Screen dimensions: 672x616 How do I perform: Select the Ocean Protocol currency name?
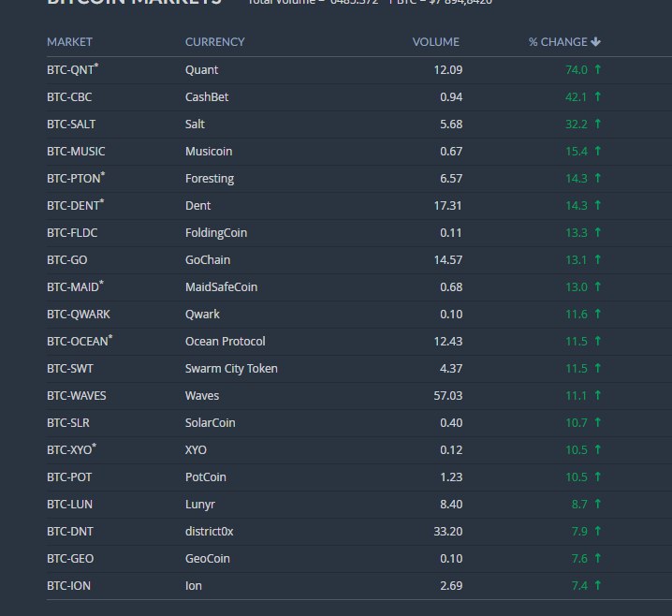pos(225,341)
